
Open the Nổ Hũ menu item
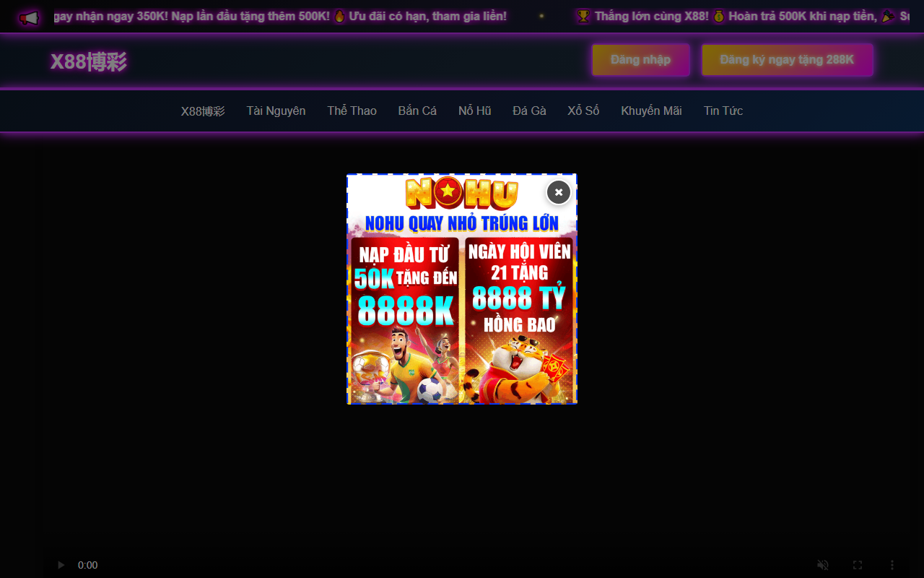coord(474,111)
